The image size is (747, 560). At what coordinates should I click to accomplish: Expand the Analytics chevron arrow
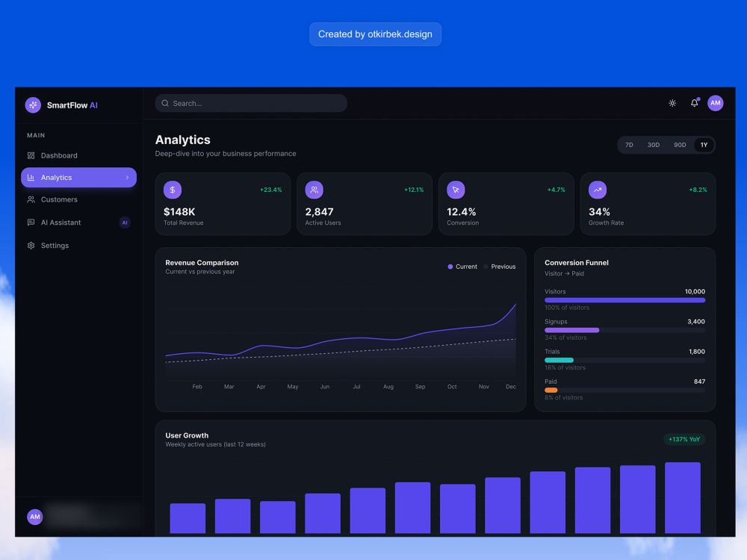(x=127, y=178)
